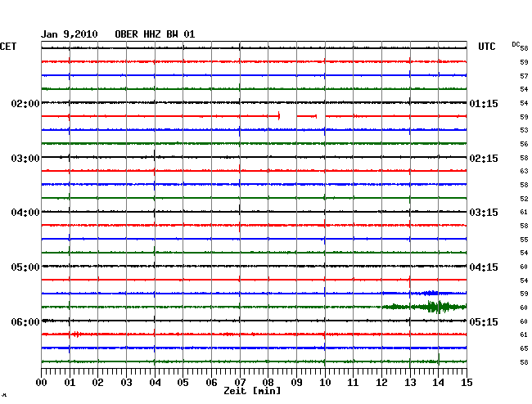This screenshot has width=532, height=404.
Task: Click minute label 15 on time axis
Action: coord(467,383)
